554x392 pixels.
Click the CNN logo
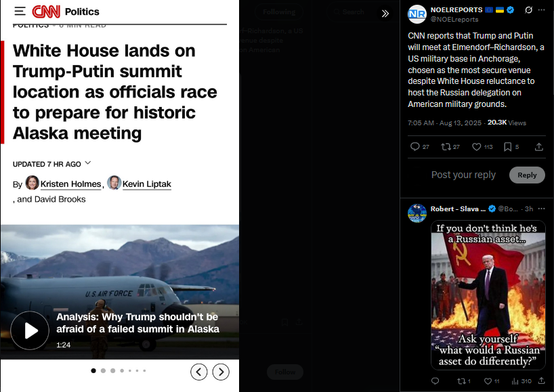[x=46, y=12]
